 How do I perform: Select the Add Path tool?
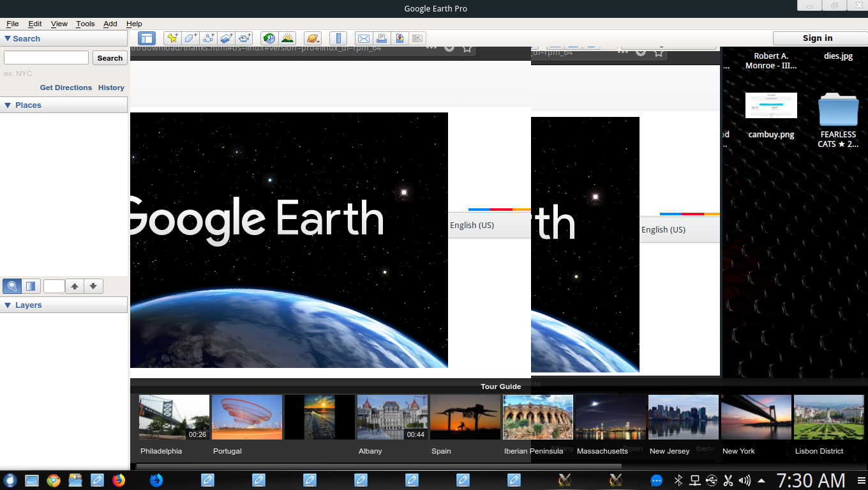pos(208,38)
